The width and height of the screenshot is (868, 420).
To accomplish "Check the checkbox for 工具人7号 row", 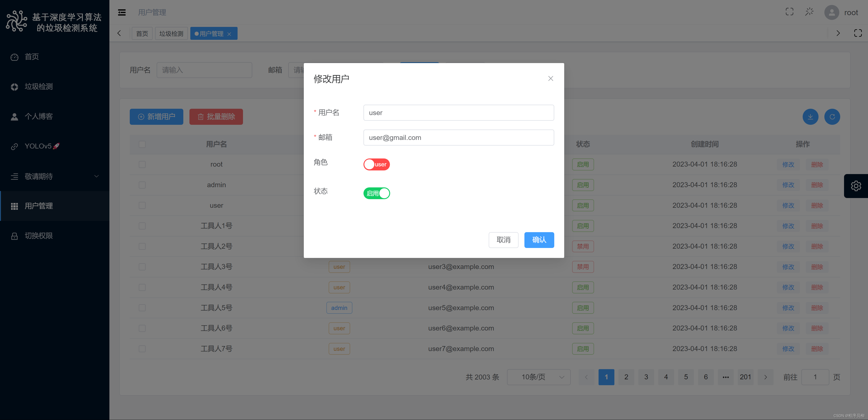I will coord(142,349).
